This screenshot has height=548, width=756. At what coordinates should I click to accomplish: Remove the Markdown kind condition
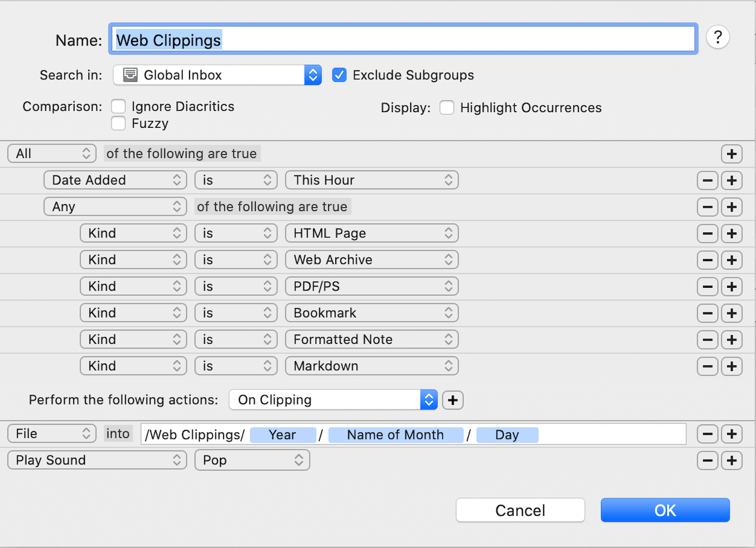tap(707, 365)
